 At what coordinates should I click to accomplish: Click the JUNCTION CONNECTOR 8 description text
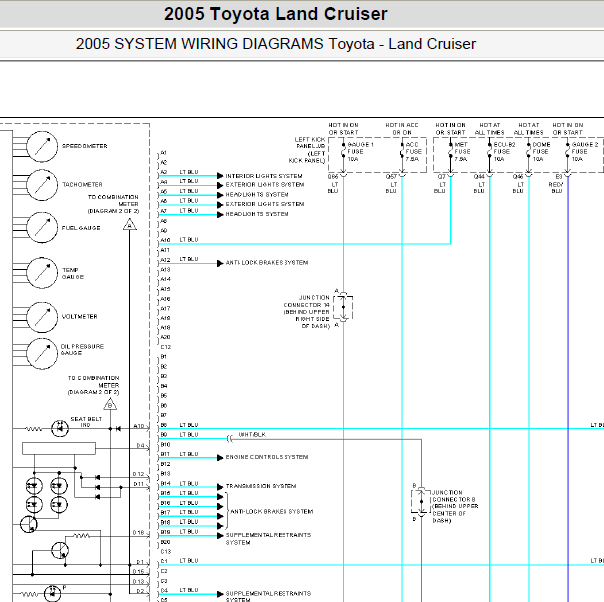(455, 506)
